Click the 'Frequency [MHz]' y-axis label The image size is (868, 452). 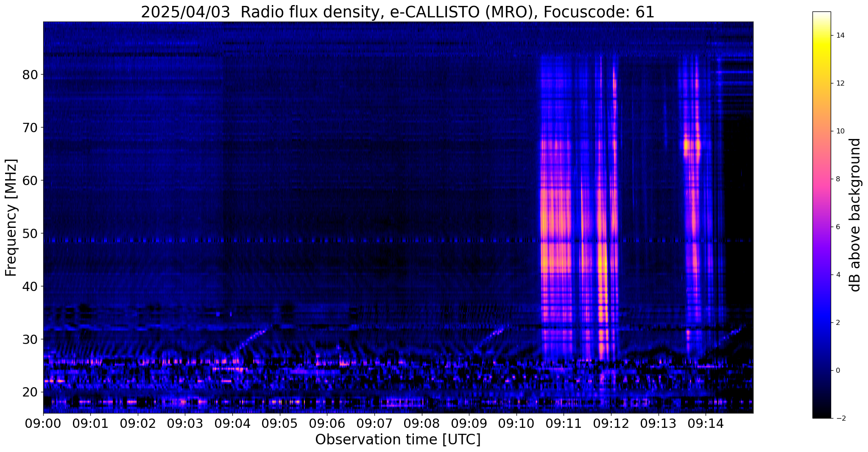(11, 218)
